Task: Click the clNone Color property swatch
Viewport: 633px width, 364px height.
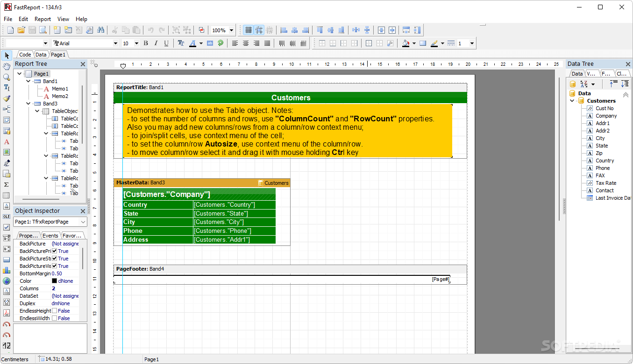Action: tap(54, 281)
